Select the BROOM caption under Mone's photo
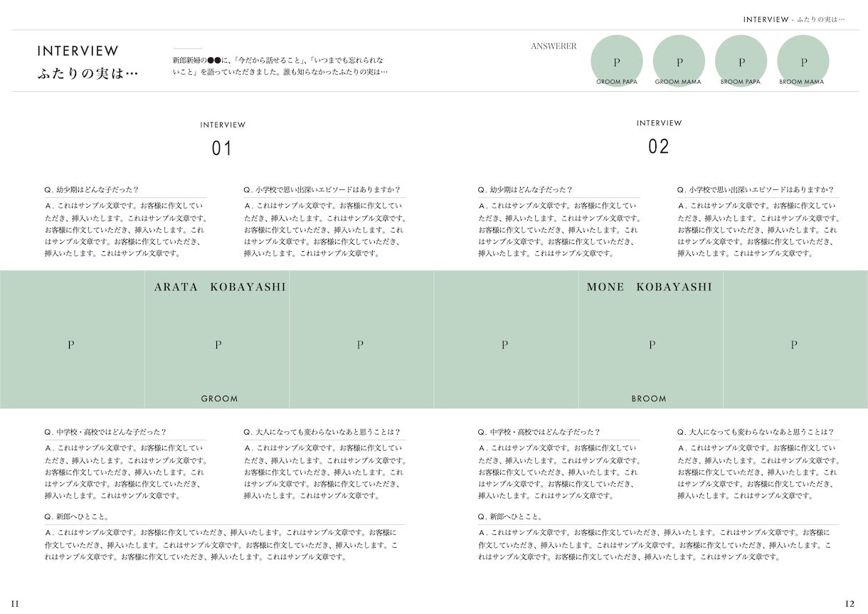868x614 pixels. [649, 399]
